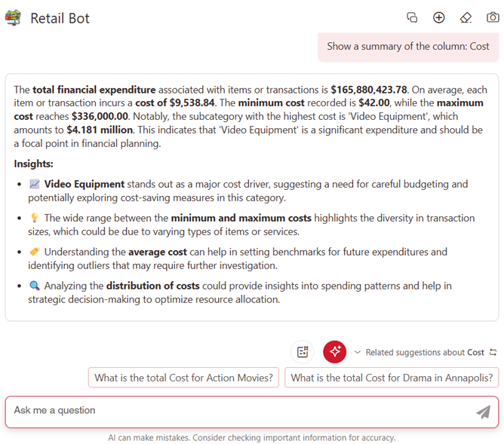The image size is (504, 444).
Task: Click the Related suggestions about Cost label
Action: [424, 352]
